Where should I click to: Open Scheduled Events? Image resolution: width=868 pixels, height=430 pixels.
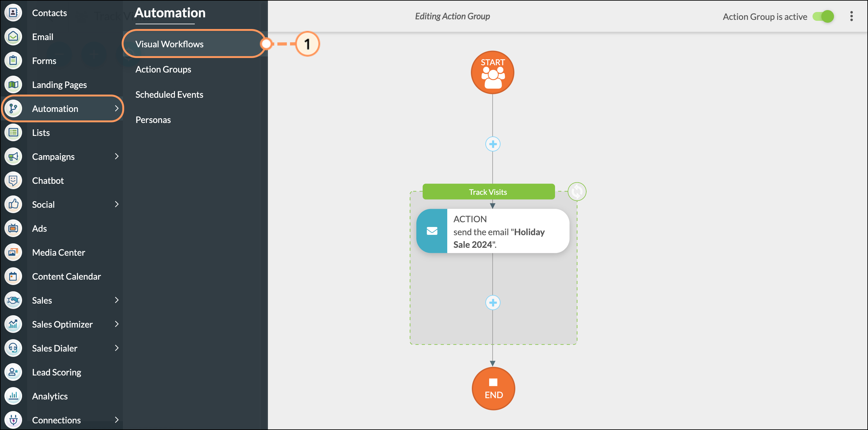169,94
